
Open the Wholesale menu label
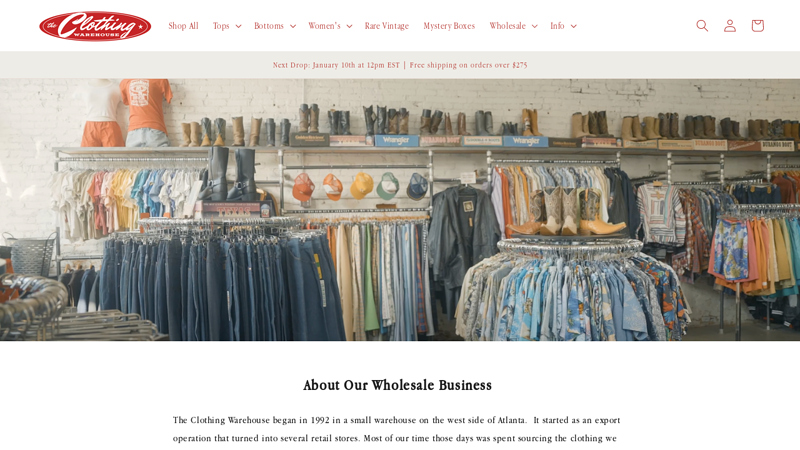(x=507, y=26)
